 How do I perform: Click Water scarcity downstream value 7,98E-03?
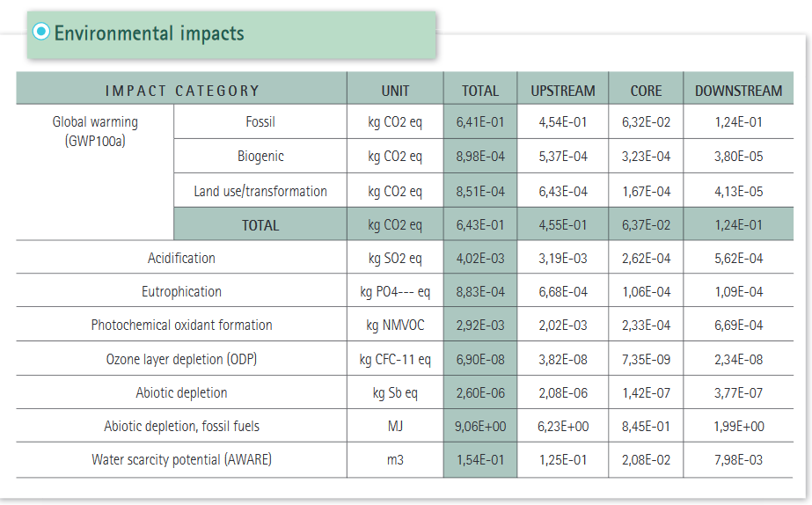click(738, 459)
